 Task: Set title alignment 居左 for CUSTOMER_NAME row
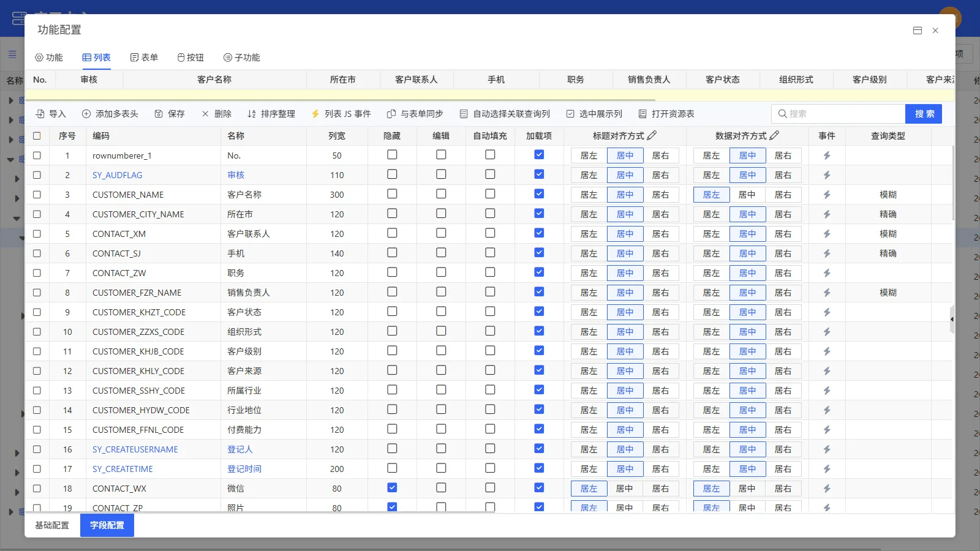[589, 195]
